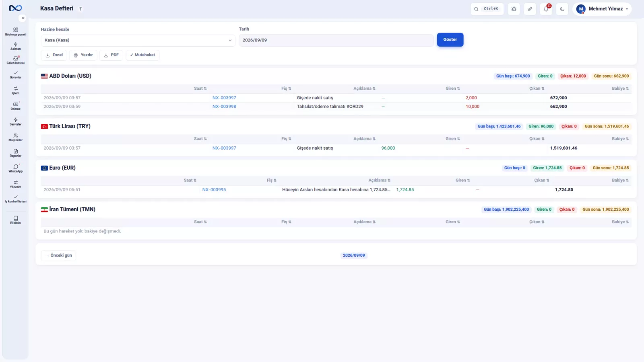The height and width of the screenshot is (362, 644).
Task: Click the infinity logo at top left
Action: [15, 8]
